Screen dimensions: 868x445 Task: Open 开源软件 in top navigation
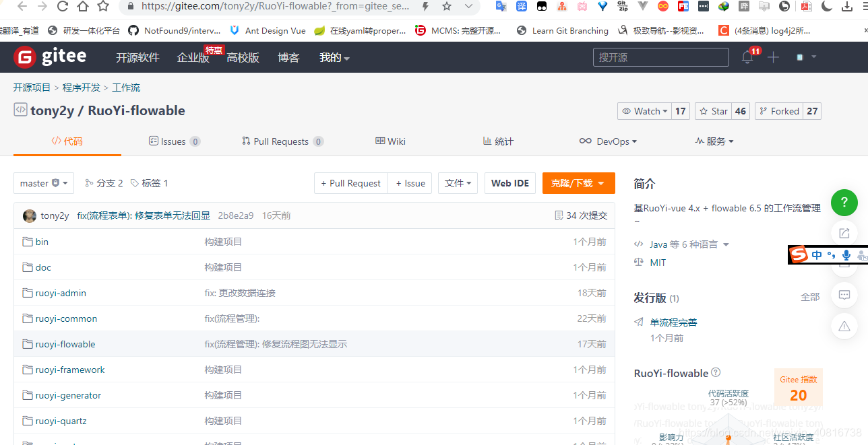point(137,57)
